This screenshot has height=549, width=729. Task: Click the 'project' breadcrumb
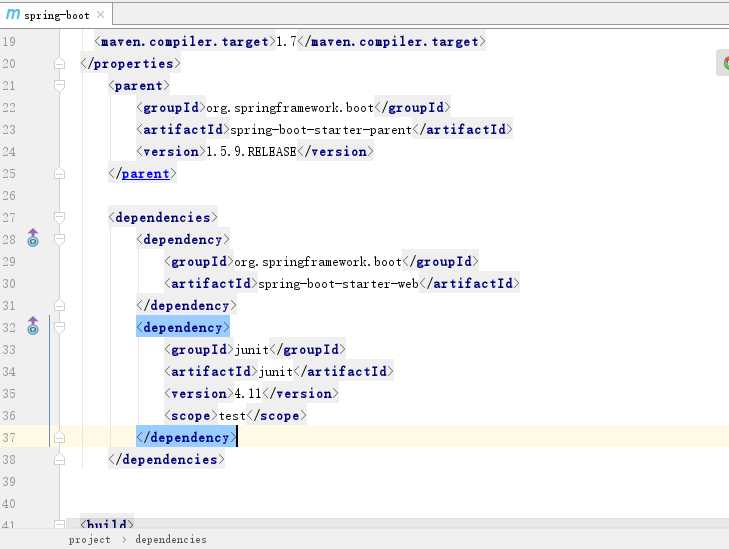[90, 540]
